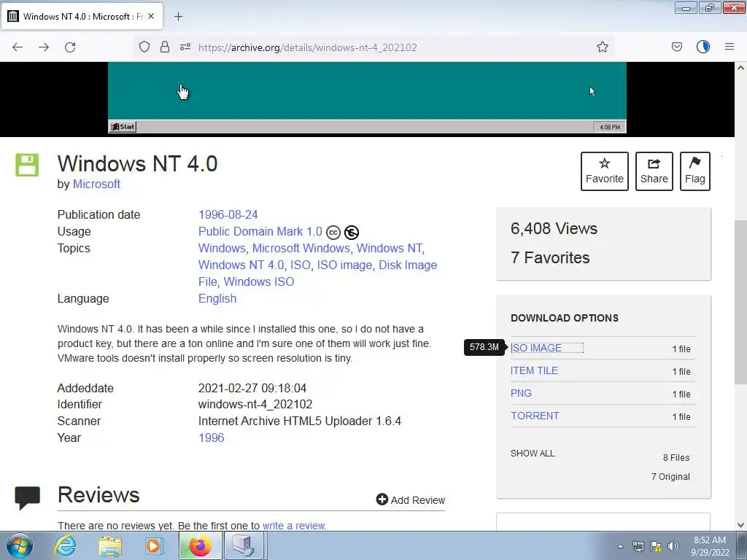
Task: Open Windows Explorer folder from the taskbar
Action: (110, 545)
